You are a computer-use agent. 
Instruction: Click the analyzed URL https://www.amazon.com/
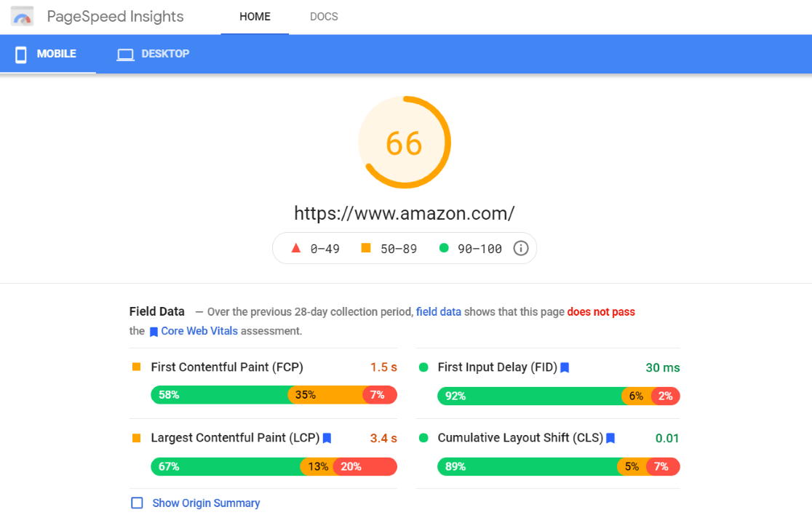(x=405, y=213)
